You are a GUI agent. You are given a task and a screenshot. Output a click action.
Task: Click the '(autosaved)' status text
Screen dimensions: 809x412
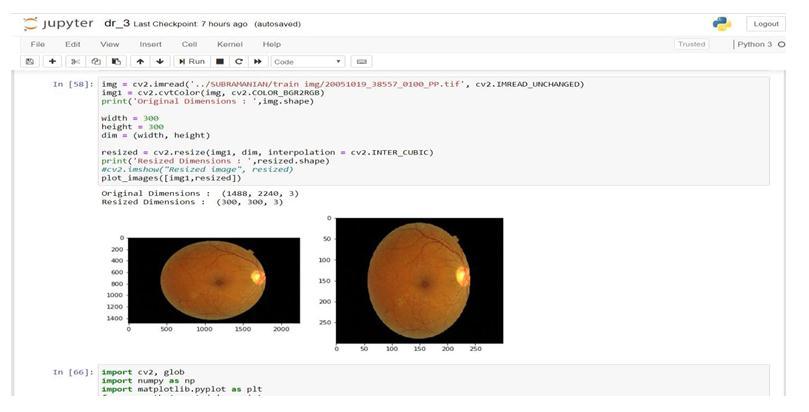pyautogui.click(x=278, y=24)
